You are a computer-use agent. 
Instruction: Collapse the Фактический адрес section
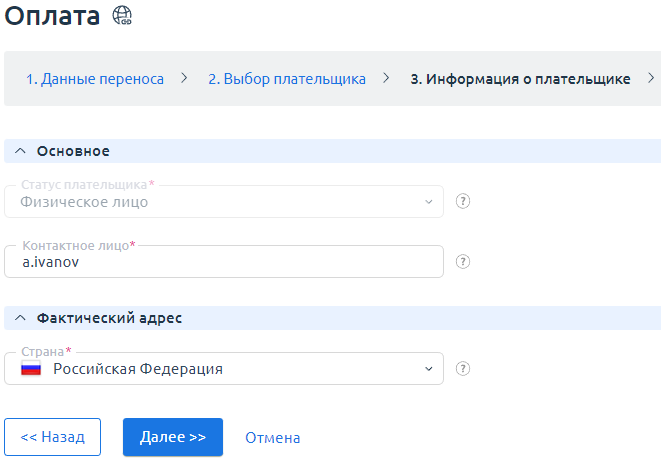pyautogui.click(x=21, y=318)
